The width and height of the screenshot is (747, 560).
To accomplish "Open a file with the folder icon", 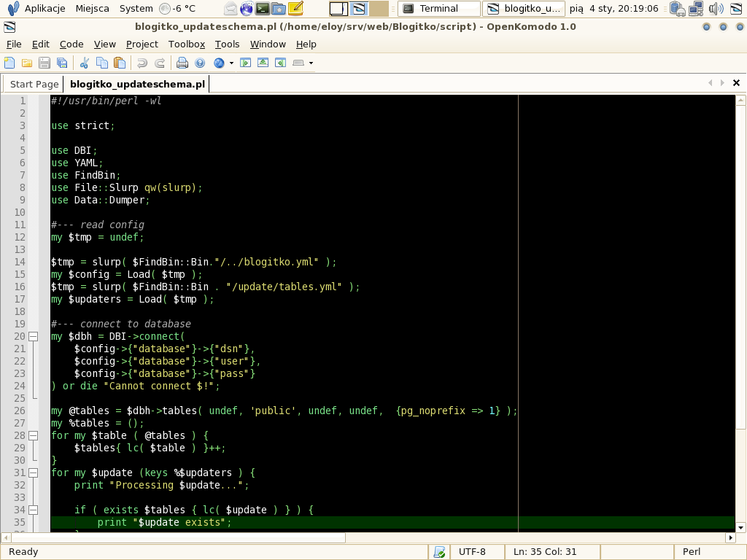I will click(x=27, y=63).
